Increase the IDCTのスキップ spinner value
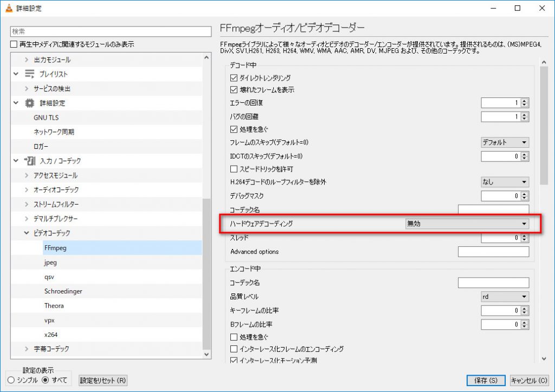This screenshot has height=392, width=555. 525,154
